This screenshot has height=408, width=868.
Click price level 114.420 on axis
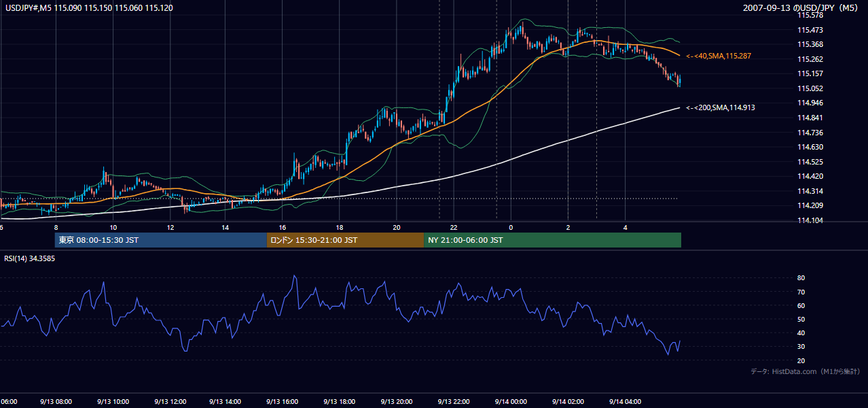pos(810,176)
